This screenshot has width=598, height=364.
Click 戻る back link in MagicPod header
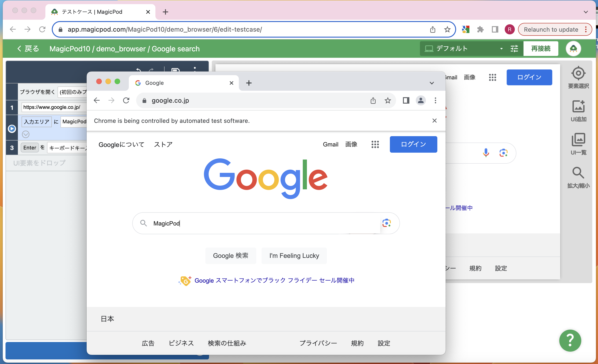(x=28, y=49)
